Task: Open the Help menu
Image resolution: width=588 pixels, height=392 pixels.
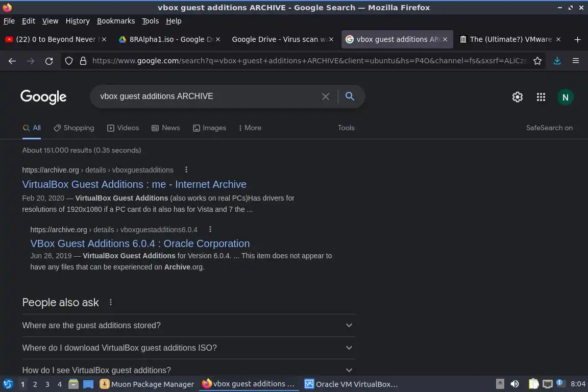Action: point(174,21)
